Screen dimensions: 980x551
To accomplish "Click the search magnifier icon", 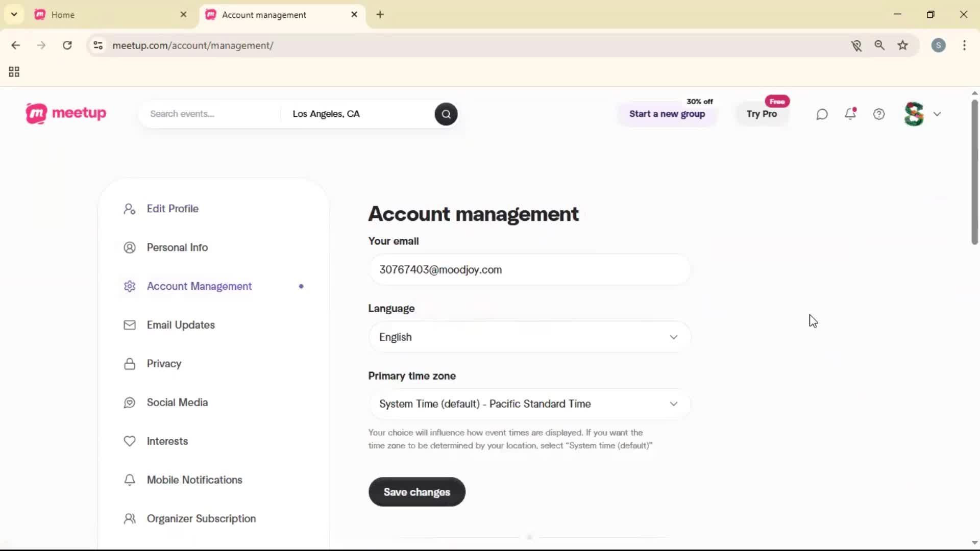I will coord(446,114).
